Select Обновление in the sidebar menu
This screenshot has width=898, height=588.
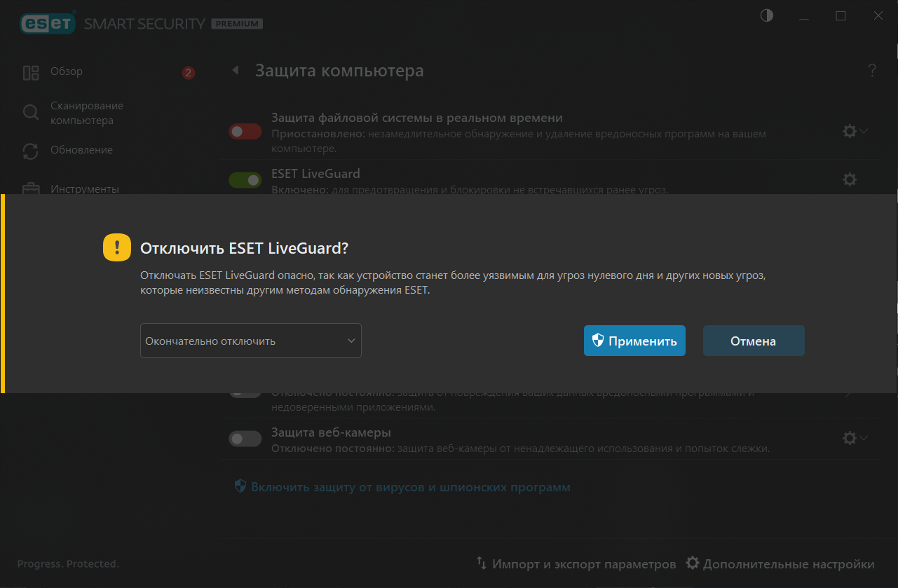[81, 150]
